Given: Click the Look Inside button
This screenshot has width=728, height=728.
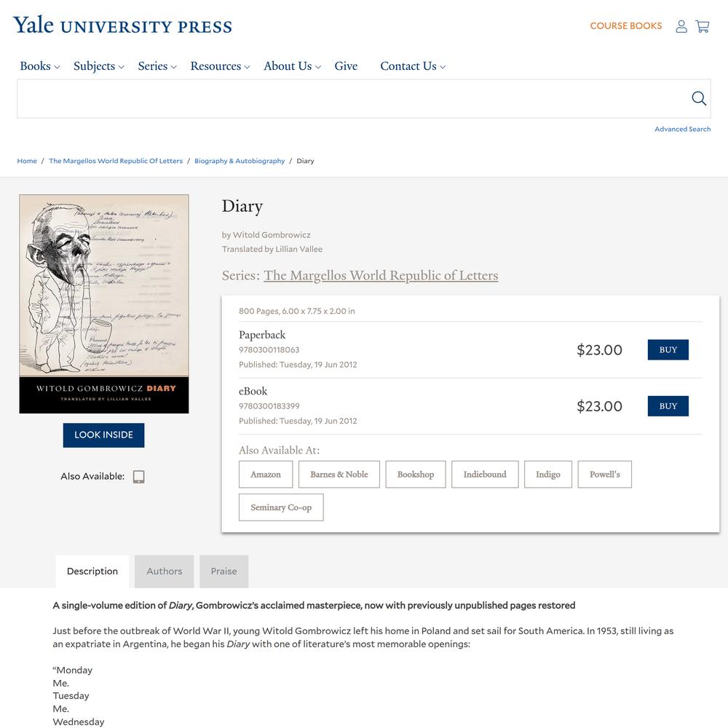Looking at the screenshot, I should click(103, 435).
